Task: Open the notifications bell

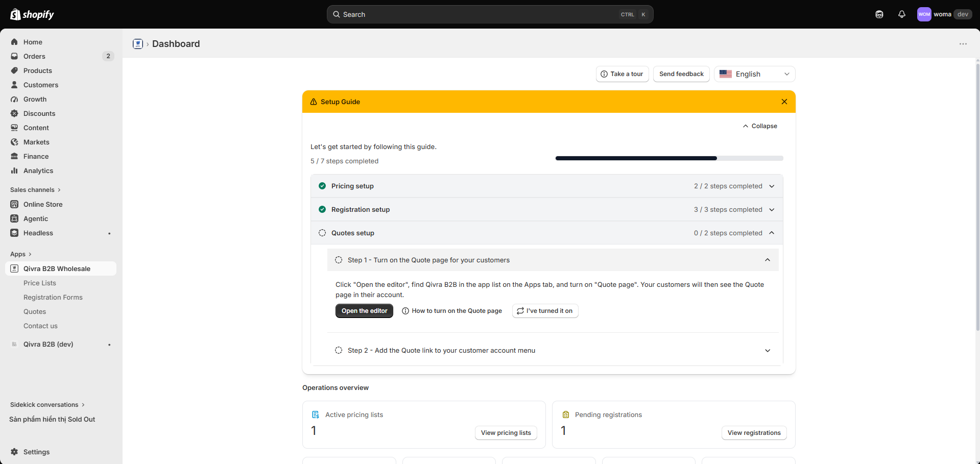Action: pyautogui.click(x=902, y=14)
